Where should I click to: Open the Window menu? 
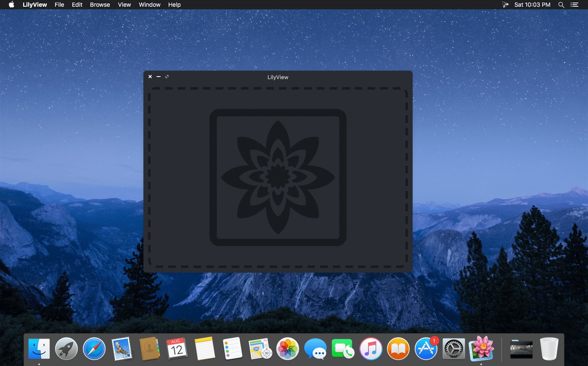[x=150, y=5]
